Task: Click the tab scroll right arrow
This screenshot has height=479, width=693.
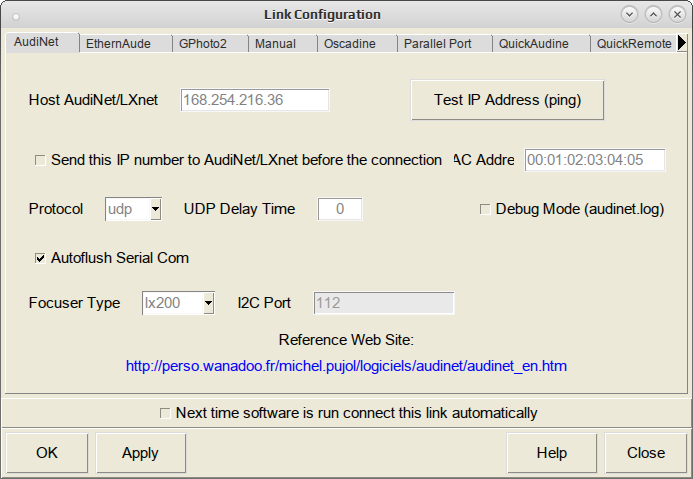Action: 682,43
